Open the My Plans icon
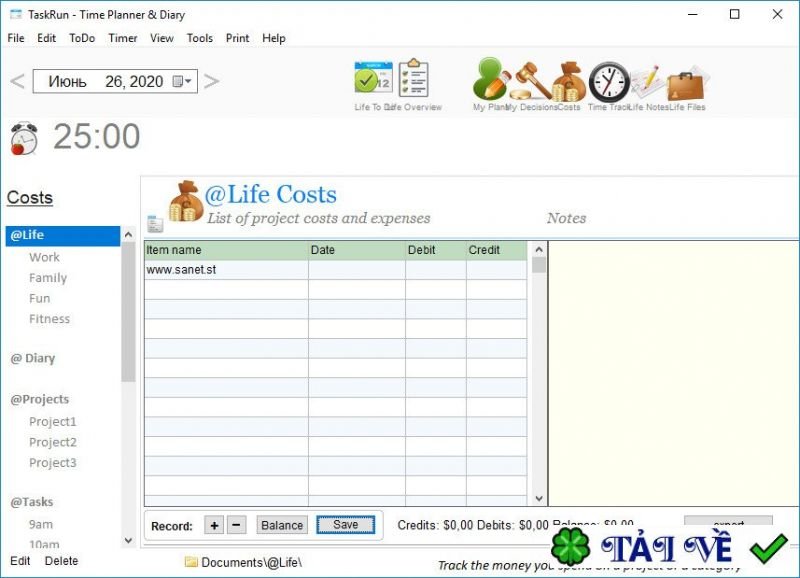The height and width of the screenshot is (578, 800). [491, 78]
